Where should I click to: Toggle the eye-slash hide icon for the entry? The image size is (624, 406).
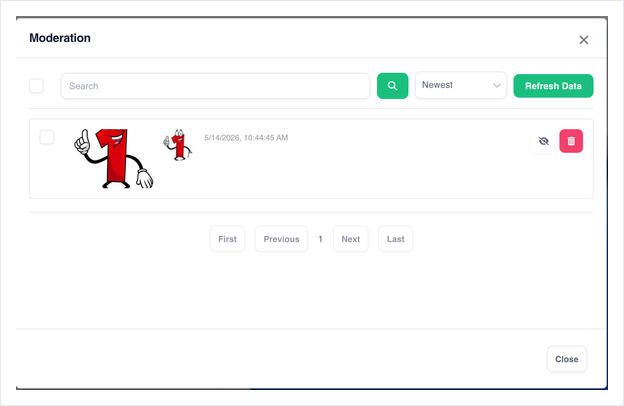(x=544, y=141)
